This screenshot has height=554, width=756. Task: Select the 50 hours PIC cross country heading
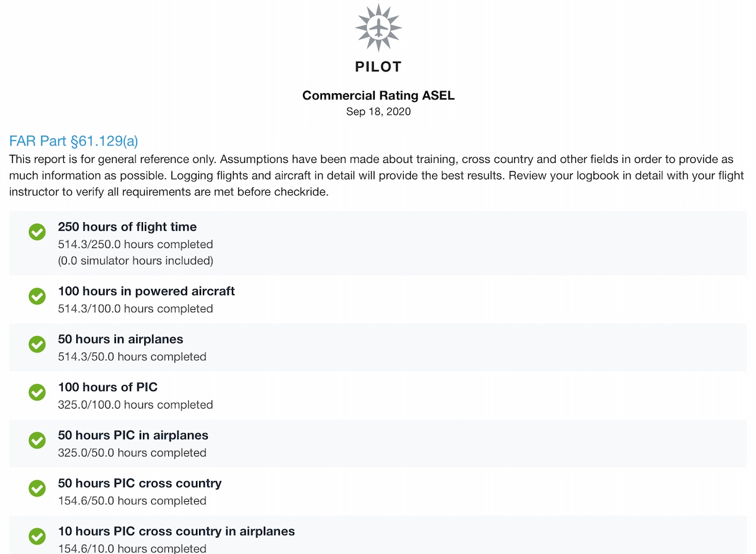(x=140, y=483)
